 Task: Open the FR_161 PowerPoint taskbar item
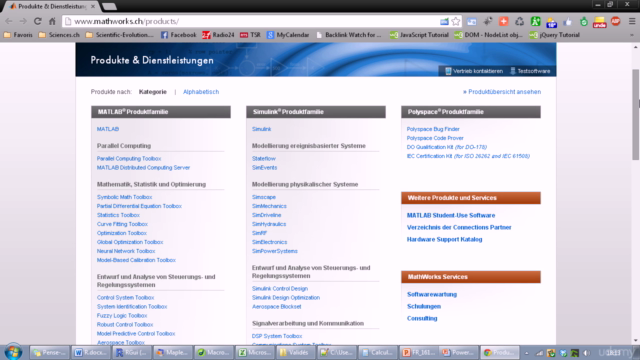(418, 352)
